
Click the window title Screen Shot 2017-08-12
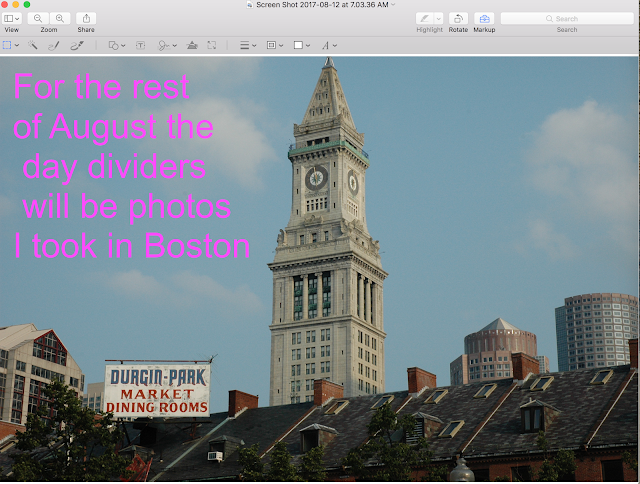322,5
